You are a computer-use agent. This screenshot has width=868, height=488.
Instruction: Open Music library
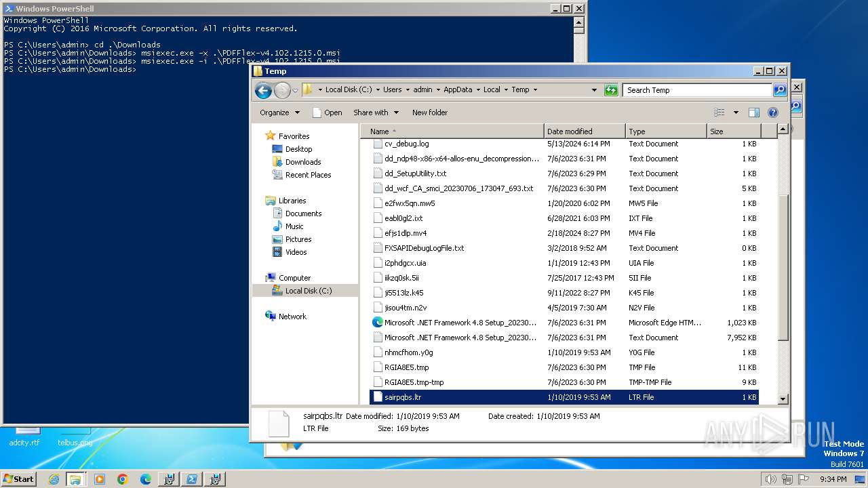tap(294, 226)
